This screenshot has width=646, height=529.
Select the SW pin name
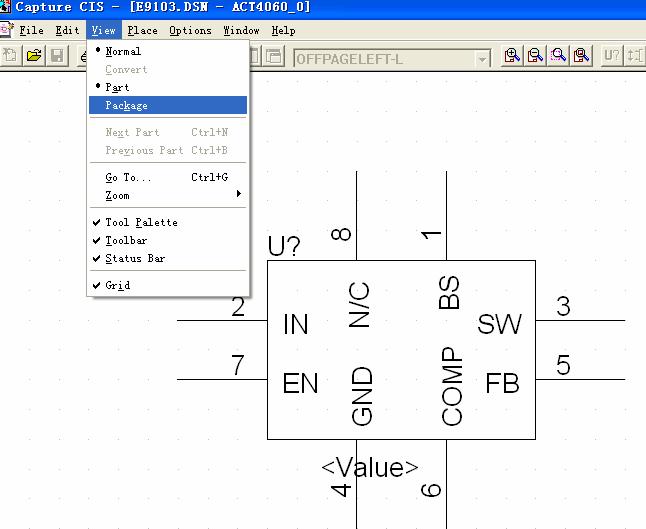499,324
